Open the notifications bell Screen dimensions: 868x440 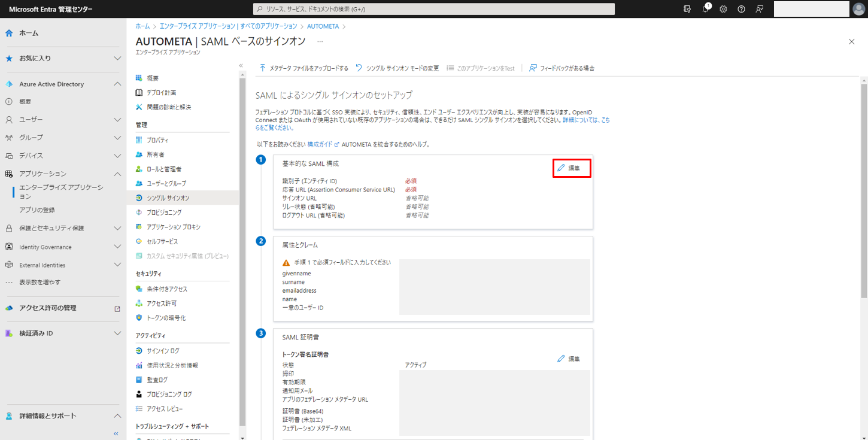706,9
